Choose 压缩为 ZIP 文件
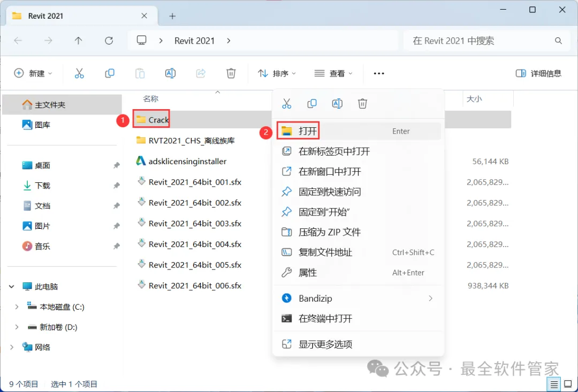 point(358,232)
